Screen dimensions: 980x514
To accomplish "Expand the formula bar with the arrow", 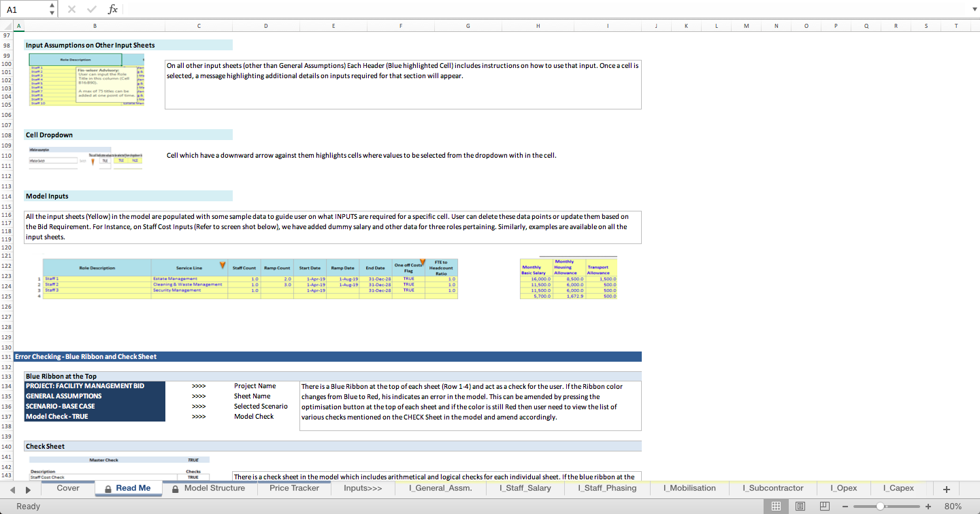I will click(973, 10).
